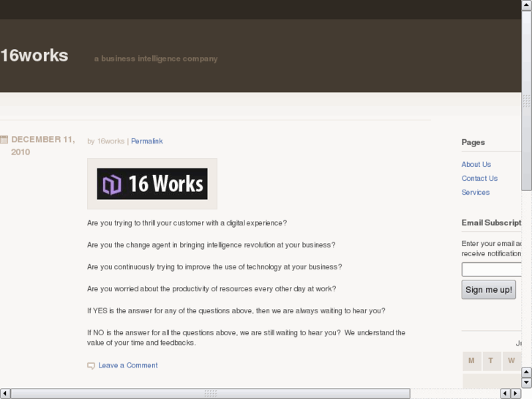Open the Services page
The height and width of the screenshot is (399, 532).
476,193
